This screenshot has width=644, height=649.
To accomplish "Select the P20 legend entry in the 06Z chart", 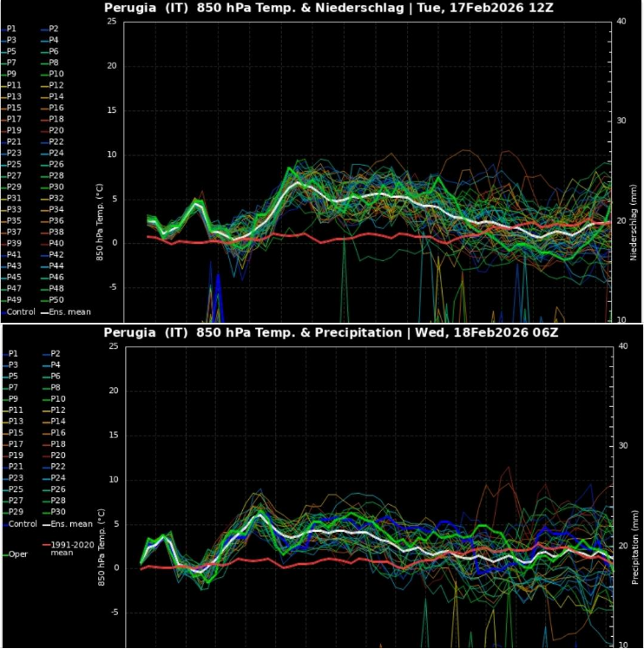I will coord(57,456).
